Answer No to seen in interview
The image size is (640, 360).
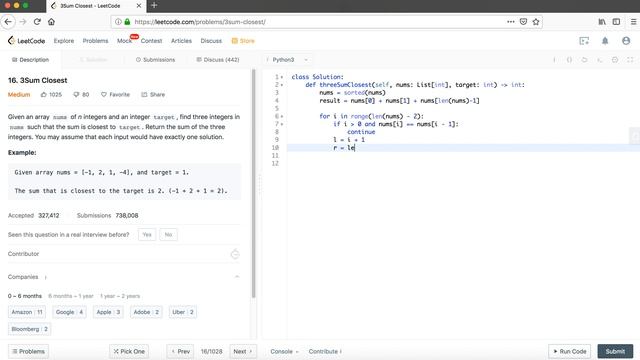[x=169, y=234]
